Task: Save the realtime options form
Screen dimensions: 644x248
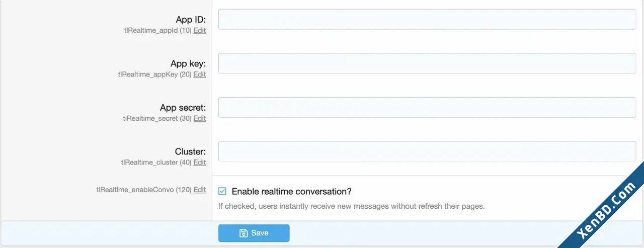Action: pyautogui.click(x=254, y=233)
